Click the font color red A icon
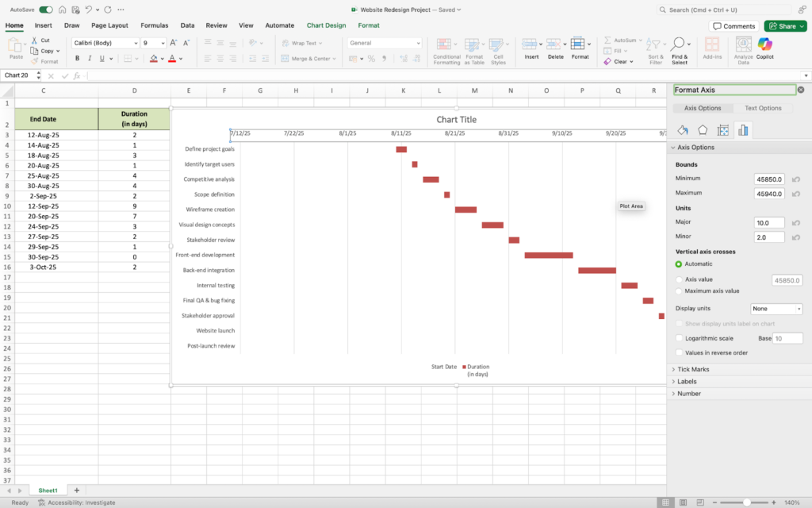The width and height of the screenshot is (812, 508). pyautogui.click(x=172, y=58)
